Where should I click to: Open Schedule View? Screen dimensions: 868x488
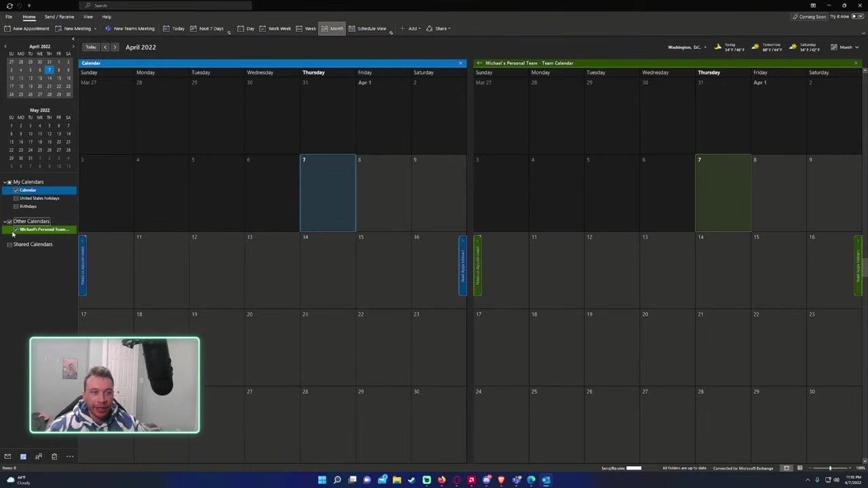point(368,28)
